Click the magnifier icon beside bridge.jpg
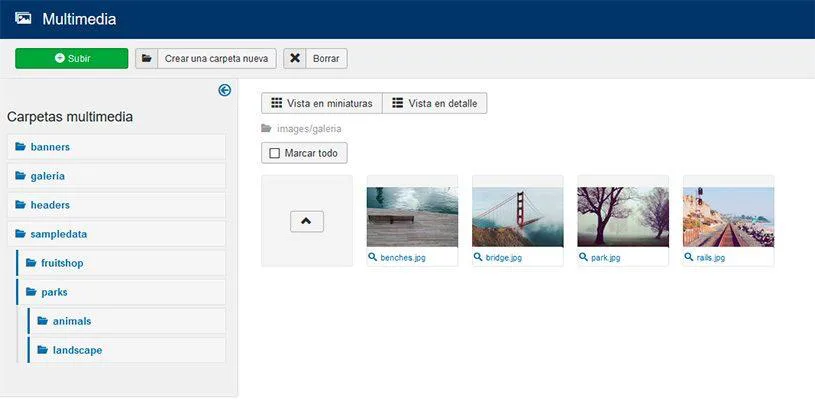Viewport: 815px width, 411px height. pyautogui.click(x=478, y=257)
